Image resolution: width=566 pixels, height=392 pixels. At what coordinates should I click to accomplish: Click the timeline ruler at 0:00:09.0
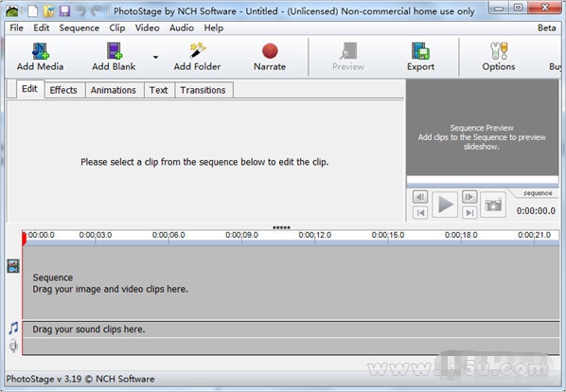[242, 236]
